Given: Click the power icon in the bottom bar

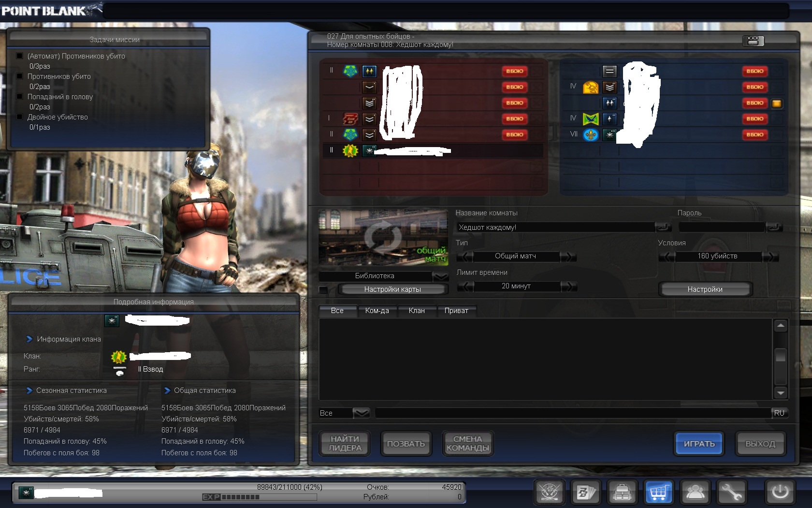Looking at the screenshot, I should [780, 493].
